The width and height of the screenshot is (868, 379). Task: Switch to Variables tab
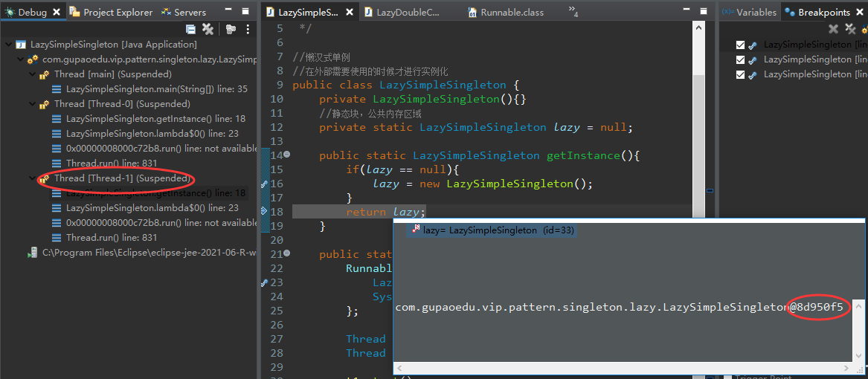(x=750, y=12)
